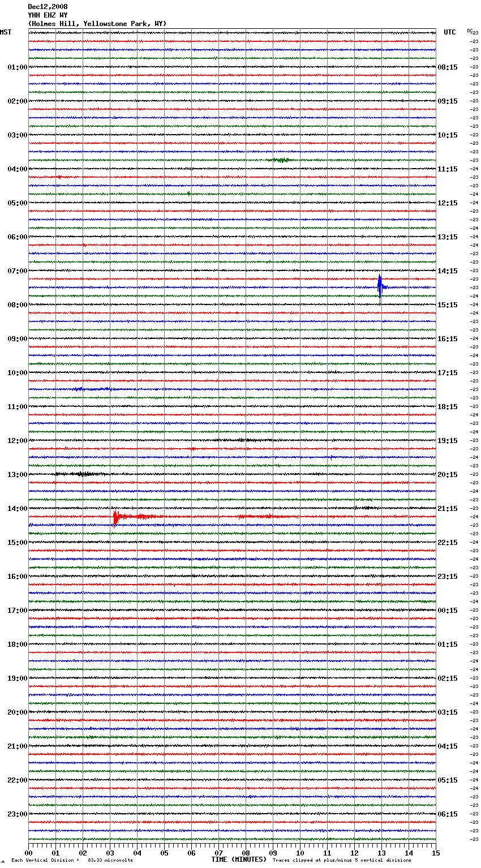The width and height of the screenshot is (481, 868).
Task: Select the 19:15 UTC time label
Action: pyautogui.click(x=448, y=441)
